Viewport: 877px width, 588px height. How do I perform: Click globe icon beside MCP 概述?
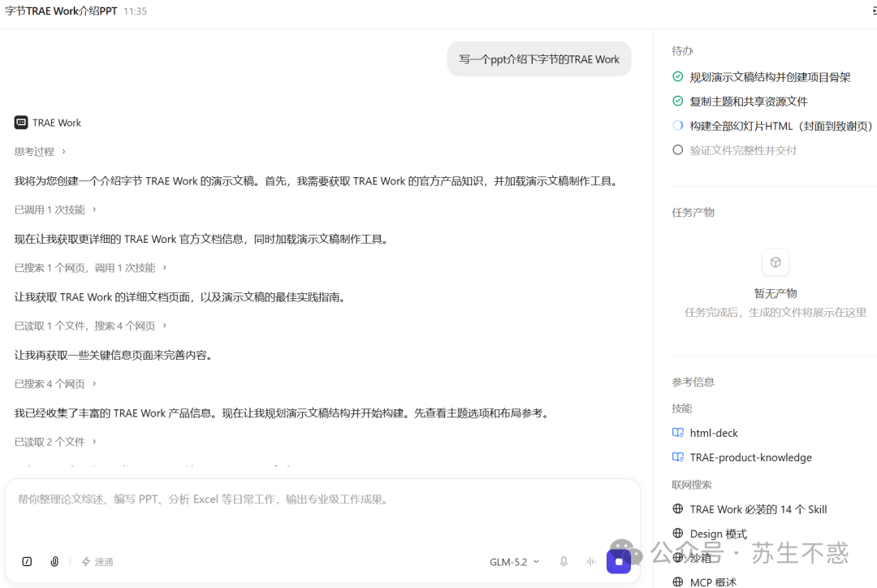(x=678, y=582)
